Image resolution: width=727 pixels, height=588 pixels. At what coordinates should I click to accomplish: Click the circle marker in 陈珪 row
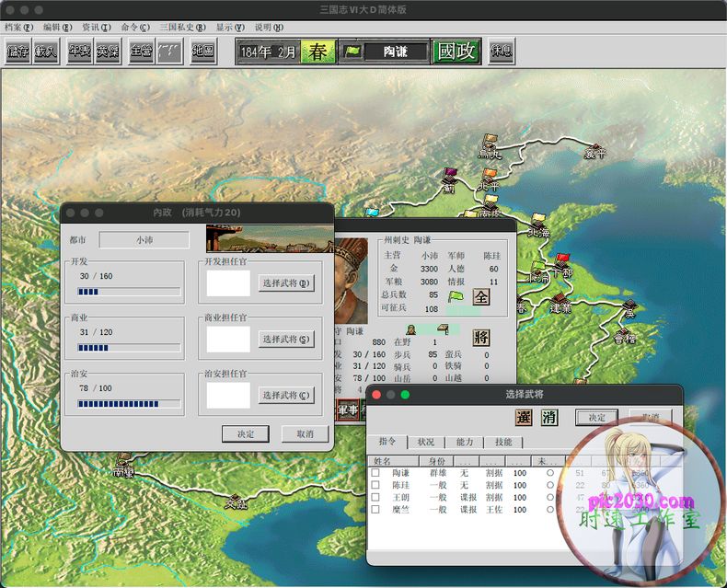(550, 485)
